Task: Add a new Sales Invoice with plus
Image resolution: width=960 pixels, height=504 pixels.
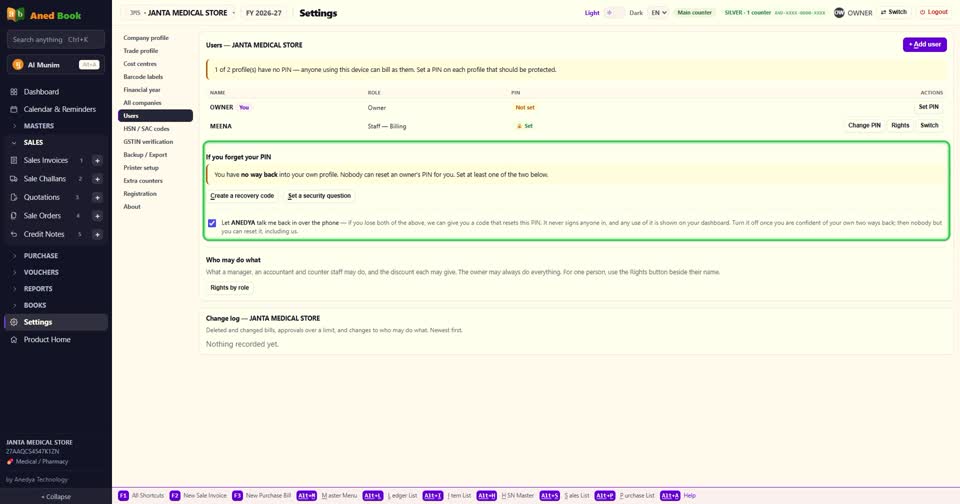Action: (x=97, y=160)
